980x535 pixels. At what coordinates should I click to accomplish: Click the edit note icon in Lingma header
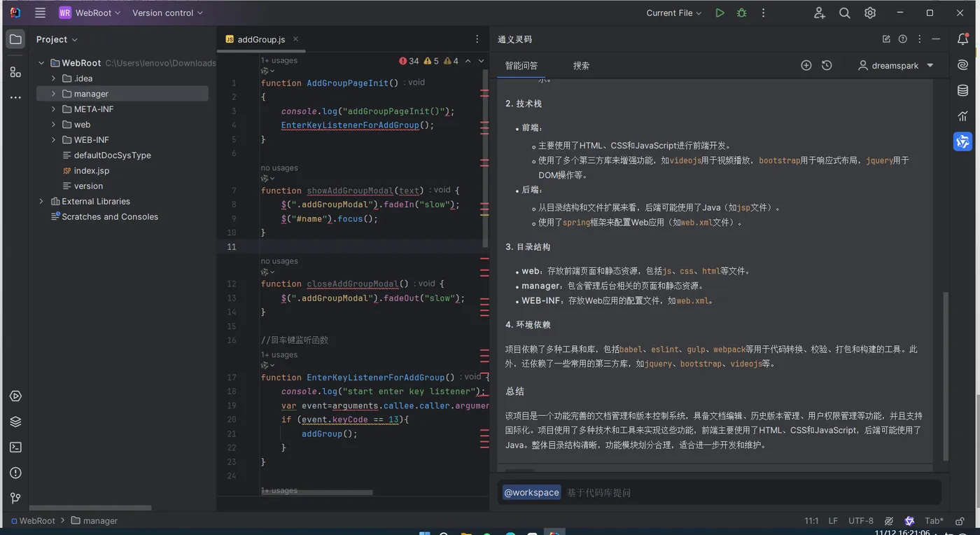click(886, 39)
